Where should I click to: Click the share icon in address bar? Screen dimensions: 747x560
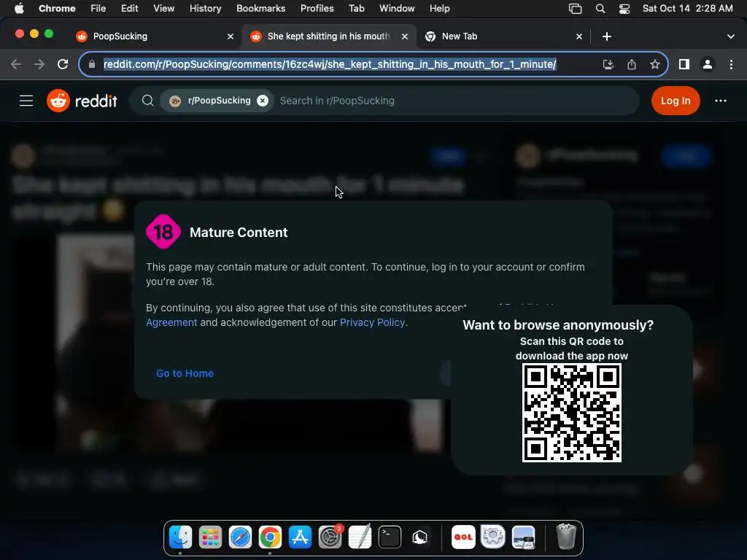click(x=632, y=64)
